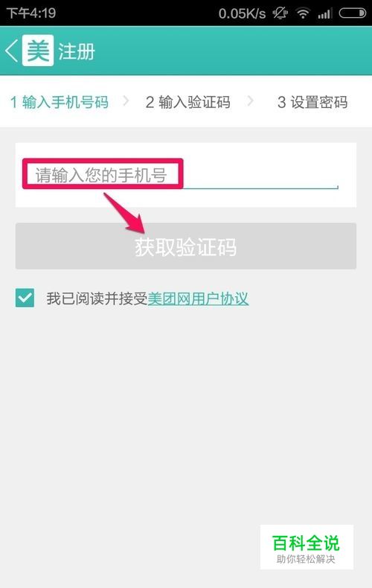The width and height of the screenshot is (372, 588).
Task: Tap the cellular signal bars icon
Action: [324, 13]
